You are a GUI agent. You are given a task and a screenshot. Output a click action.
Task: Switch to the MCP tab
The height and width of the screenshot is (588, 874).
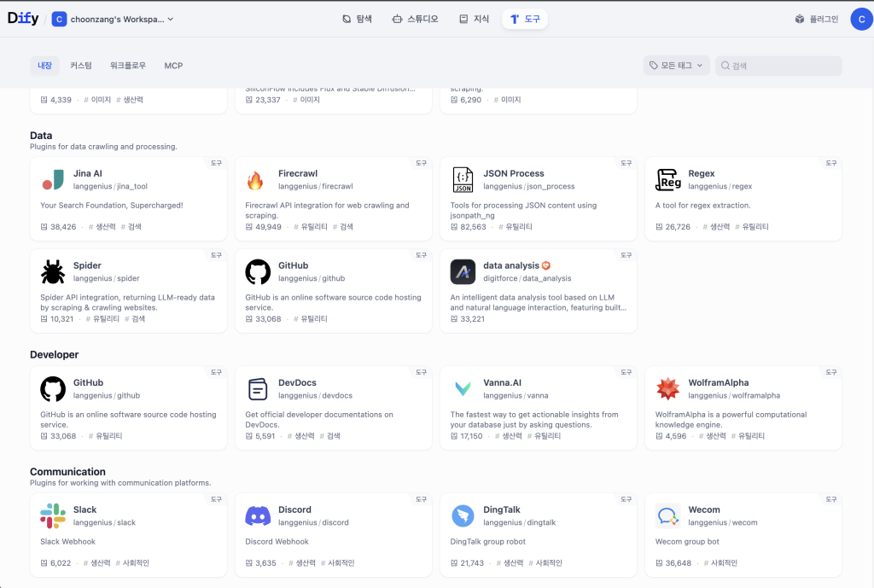coord(173,66)
